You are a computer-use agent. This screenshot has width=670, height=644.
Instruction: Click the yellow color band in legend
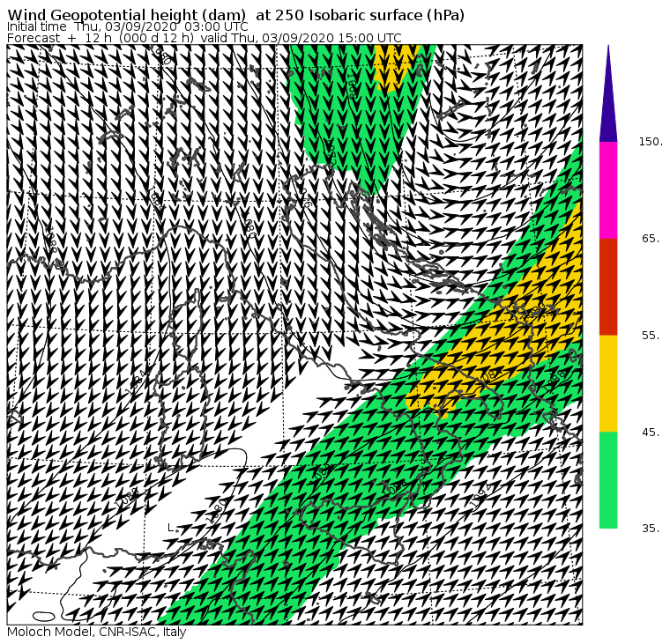point(608,383)
